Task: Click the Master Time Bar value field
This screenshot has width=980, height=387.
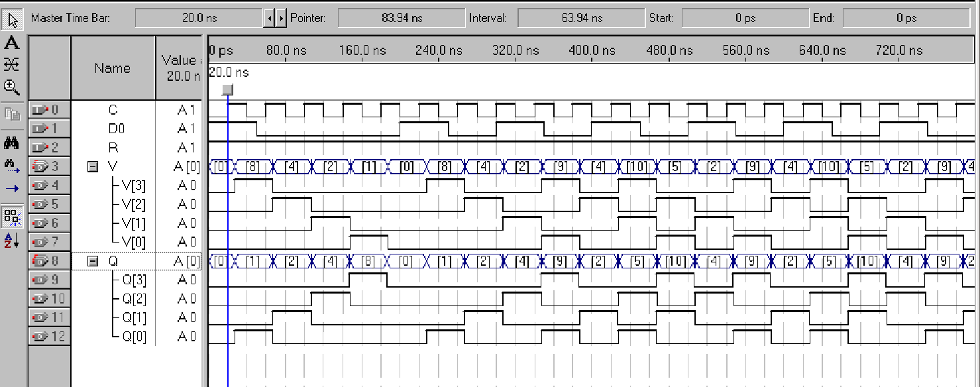Action: [199, 19]
